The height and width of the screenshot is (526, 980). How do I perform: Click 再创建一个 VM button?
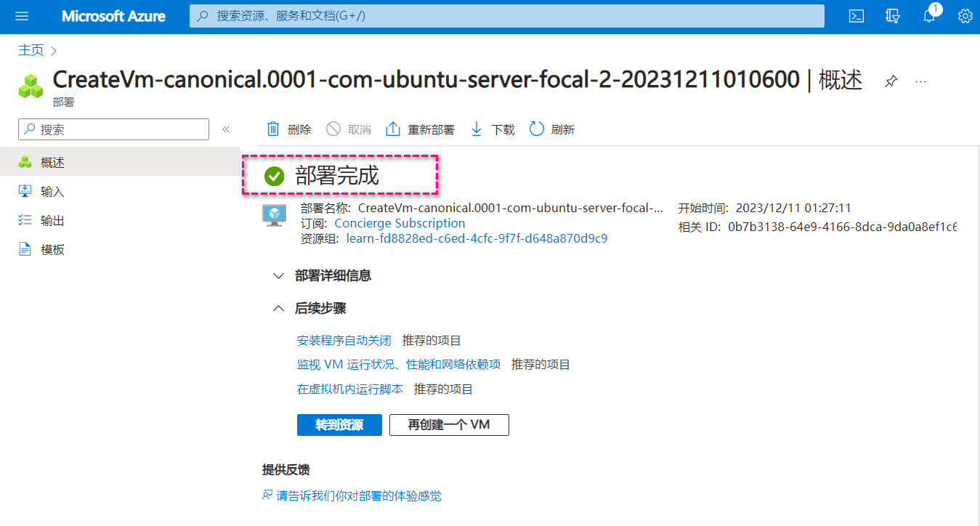[449, 425]
